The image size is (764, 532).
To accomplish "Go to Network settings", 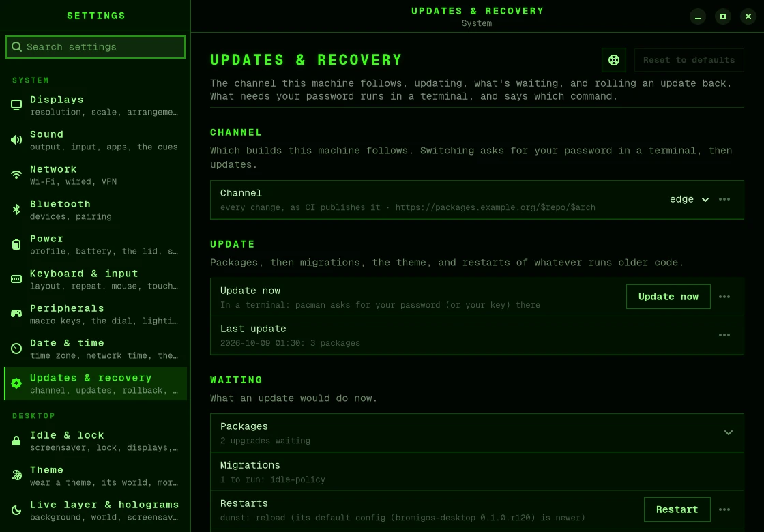I will [95, 175].
